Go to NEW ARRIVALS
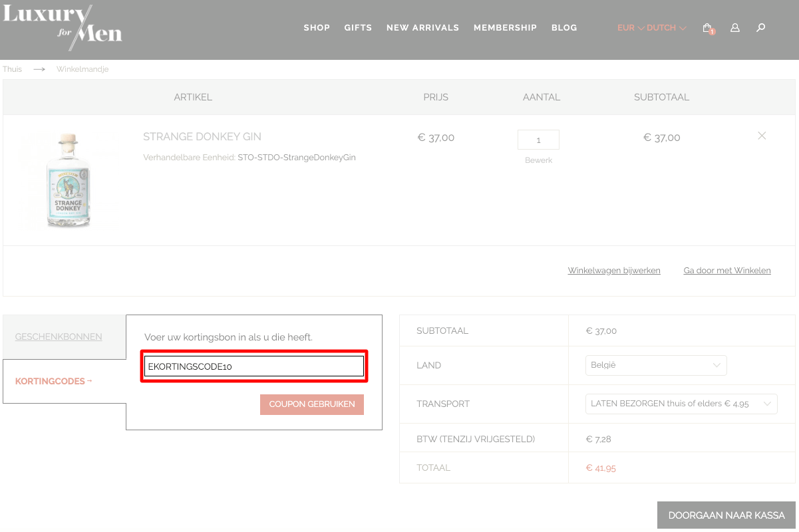The image size is (799, 532). tap(422, 28)
